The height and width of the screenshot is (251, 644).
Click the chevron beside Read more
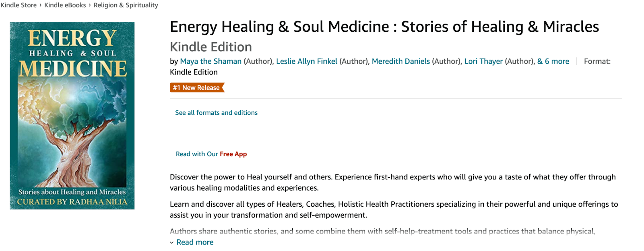172,243
